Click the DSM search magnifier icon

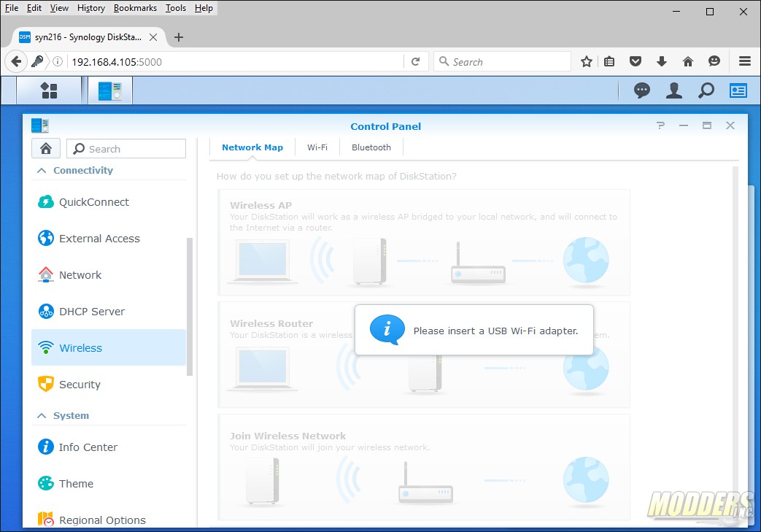[706, 90]
